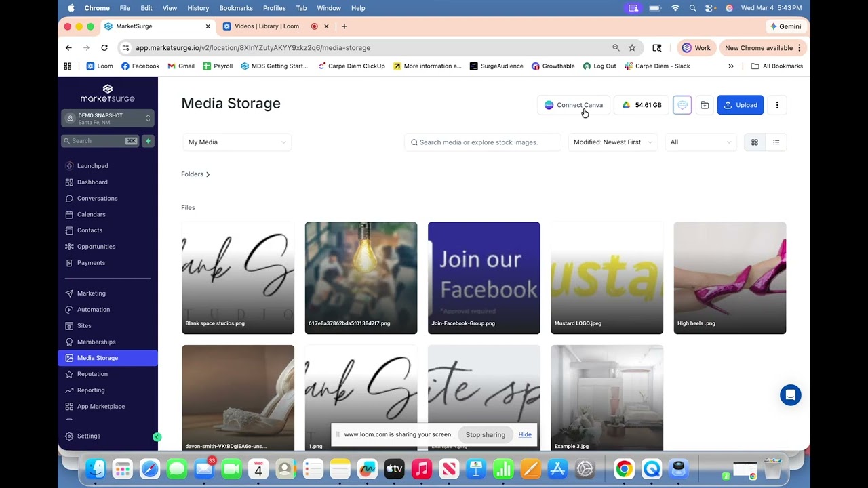Open the All file type filter dropdown
The width and height of the screenshot is (868, 488).
(x=701, y=142)
